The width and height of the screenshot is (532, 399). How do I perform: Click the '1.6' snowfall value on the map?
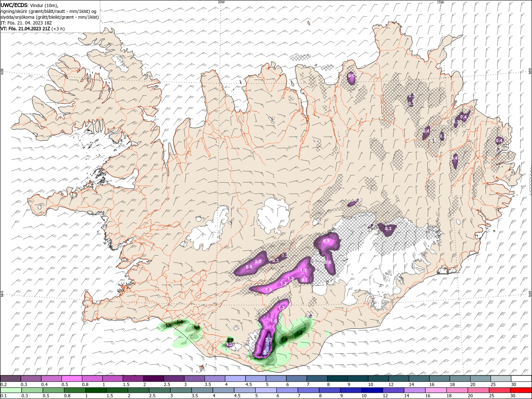(273, 321)
